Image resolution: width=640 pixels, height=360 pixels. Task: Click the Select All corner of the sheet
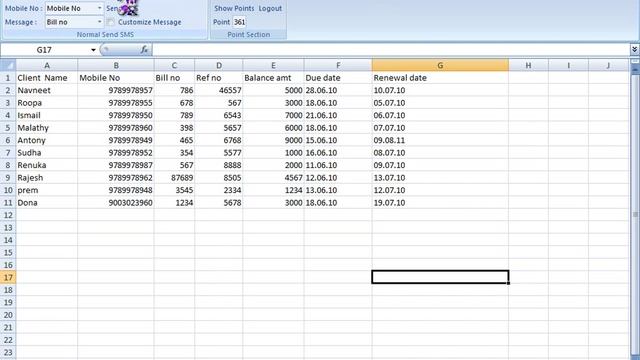click(x=8, y=65)
